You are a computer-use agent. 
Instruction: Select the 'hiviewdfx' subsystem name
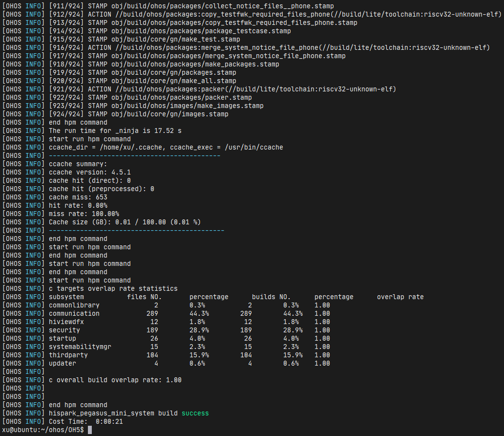(66, 322)
